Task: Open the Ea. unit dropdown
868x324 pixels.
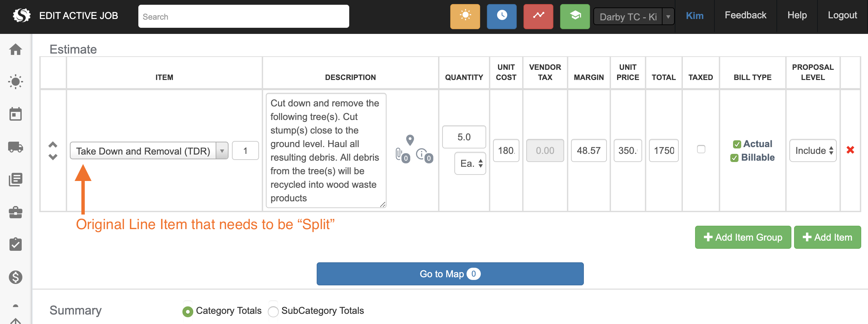Action: [x=470, y=163]
